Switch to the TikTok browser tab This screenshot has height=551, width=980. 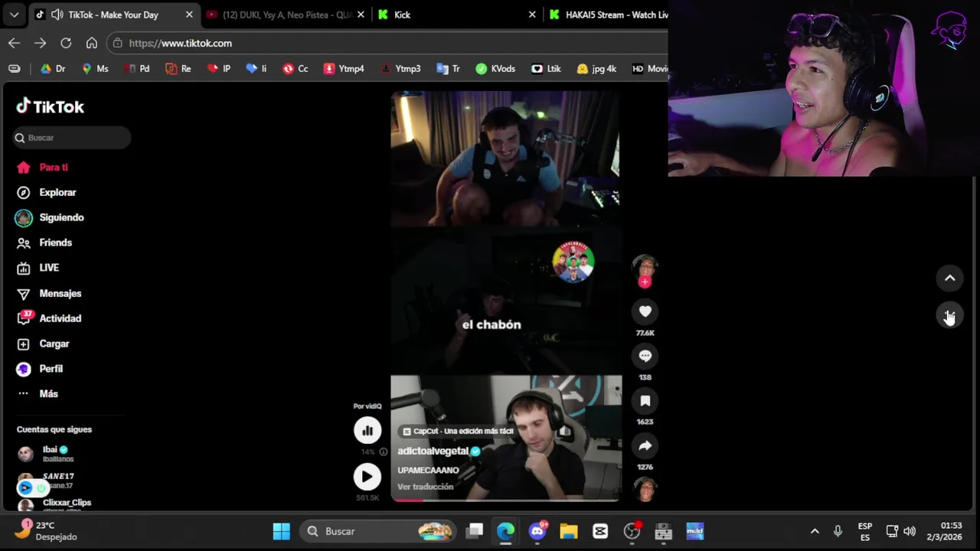(113, 15)
